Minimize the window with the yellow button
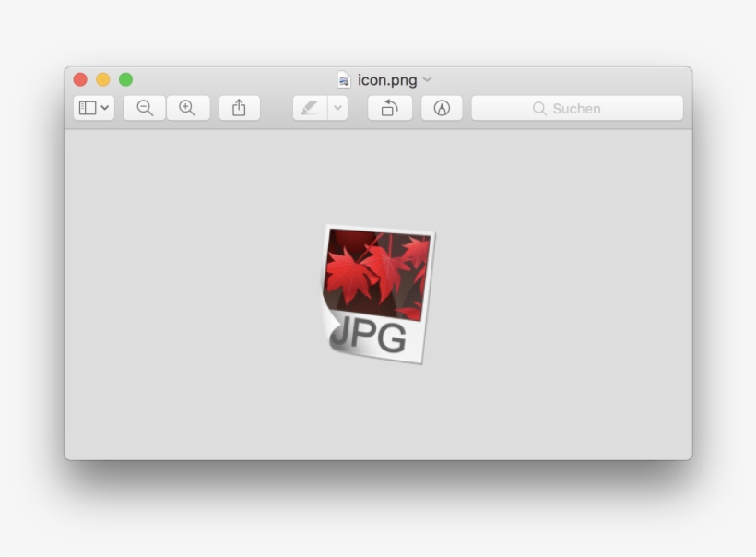 point(103,80)
